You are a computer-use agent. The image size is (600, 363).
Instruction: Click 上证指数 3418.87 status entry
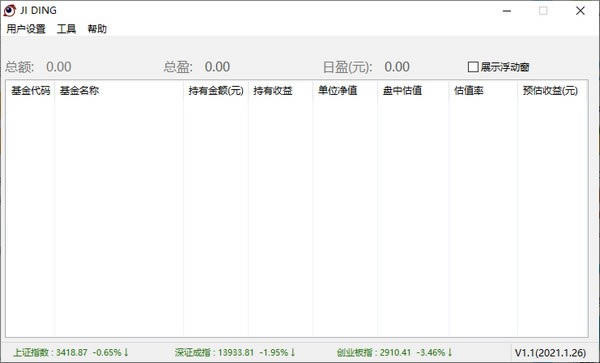click(x=71, y=352)
